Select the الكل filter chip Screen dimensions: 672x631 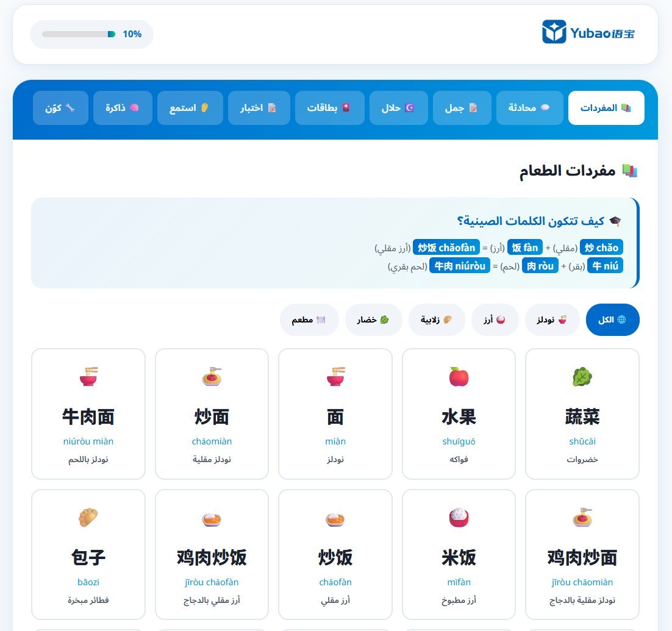coord(612,320)
